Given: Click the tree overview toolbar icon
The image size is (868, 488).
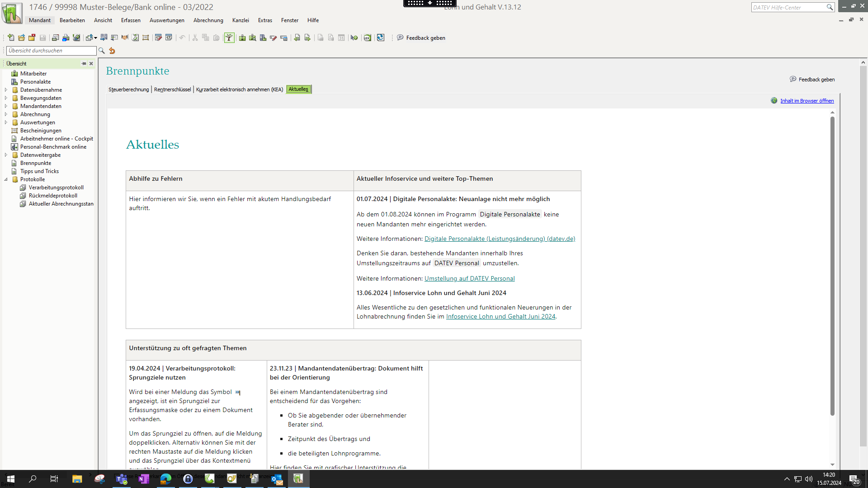Looking at the screenshot, I should click(229, 38).
